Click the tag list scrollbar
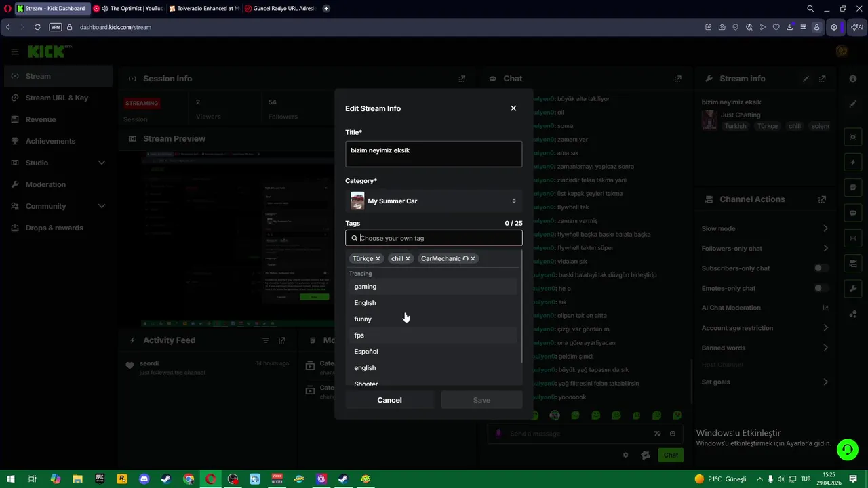 coord(521,306)
